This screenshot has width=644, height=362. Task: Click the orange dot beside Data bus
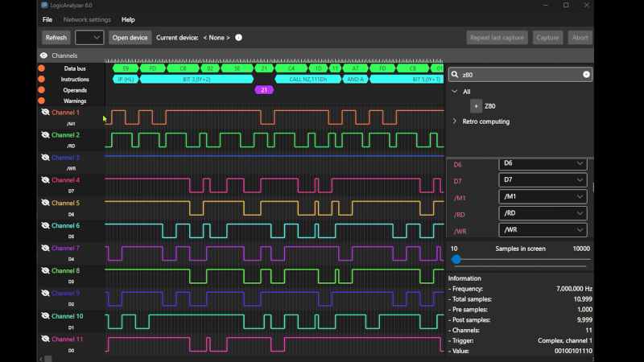[41, 68]
